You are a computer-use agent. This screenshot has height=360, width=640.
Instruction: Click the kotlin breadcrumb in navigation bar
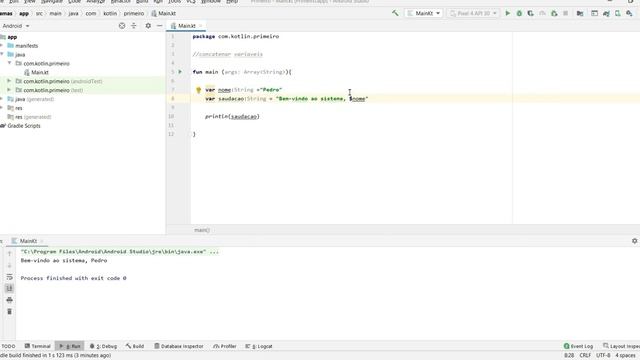pos(110,13)
